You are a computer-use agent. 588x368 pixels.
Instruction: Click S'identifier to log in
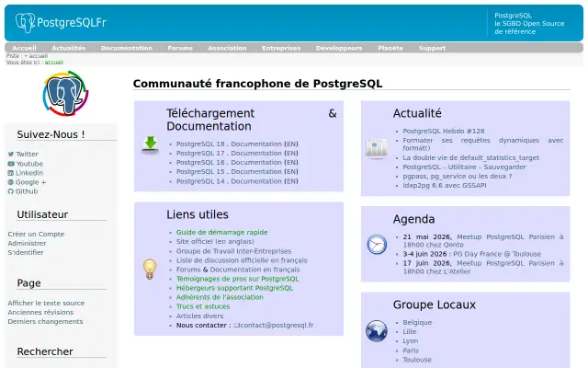[x=26, y=252]
